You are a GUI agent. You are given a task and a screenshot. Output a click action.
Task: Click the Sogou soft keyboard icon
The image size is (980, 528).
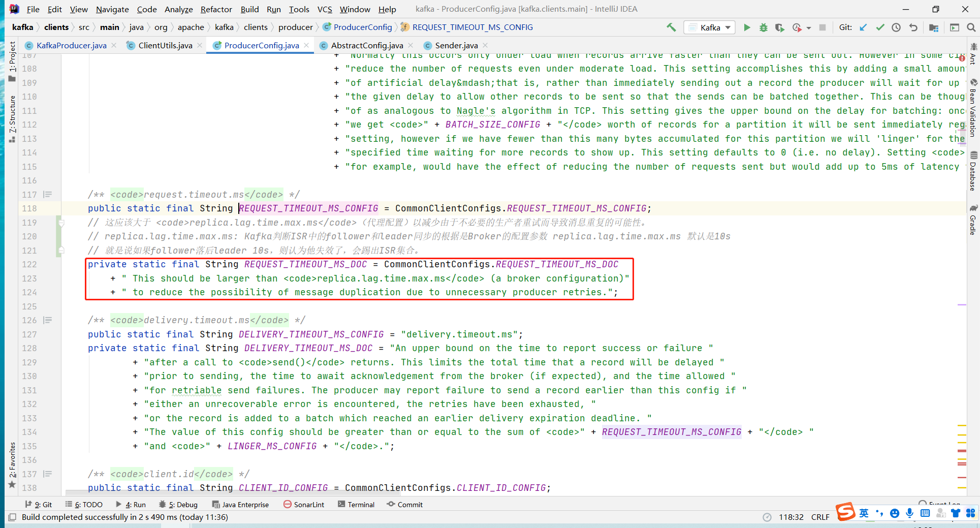(925, 513)
